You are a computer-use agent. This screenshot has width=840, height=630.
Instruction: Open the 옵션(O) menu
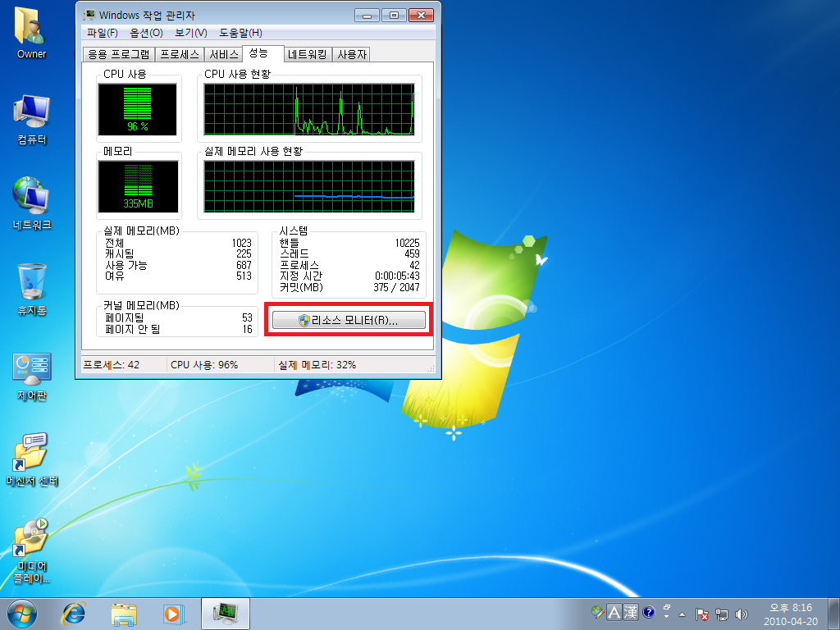tap(146, 33)
